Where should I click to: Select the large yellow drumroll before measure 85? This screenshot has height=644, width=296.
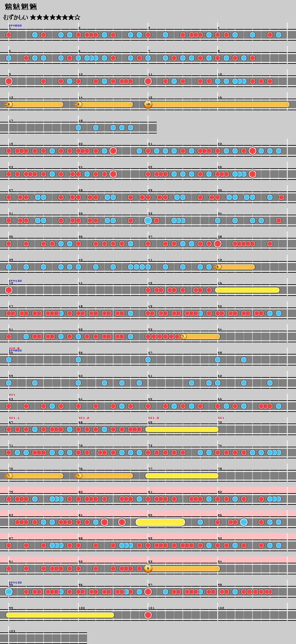coord(160,522)
